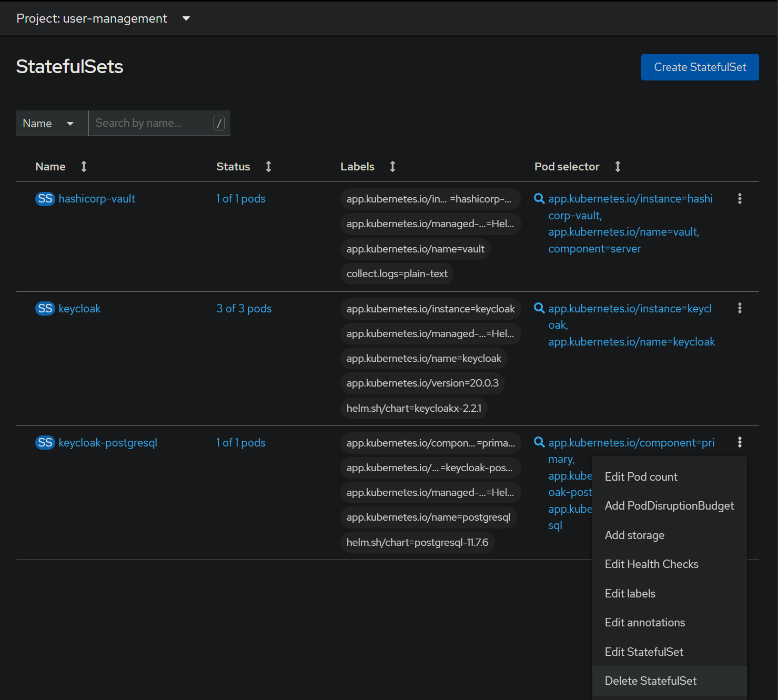Open the hashicorp-vault StatefulSet link
The height and width of the screenshot is (700, 778).
(97, 199)
